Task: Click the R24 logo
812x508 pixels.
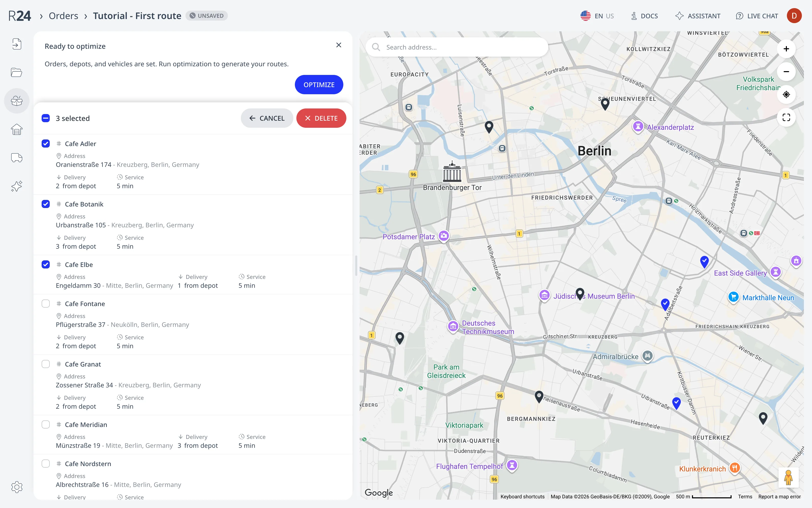Action: tap(20, 16)
